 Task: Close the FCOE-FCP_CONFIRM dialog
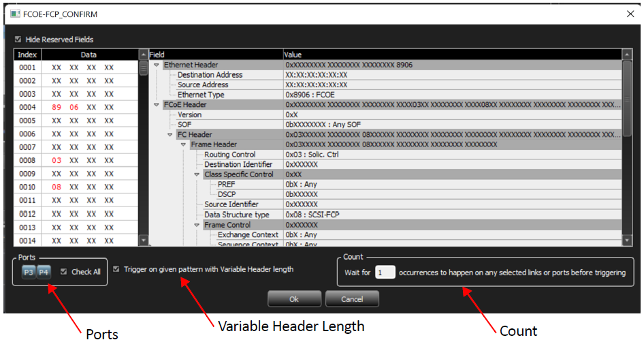click(630, 14)
